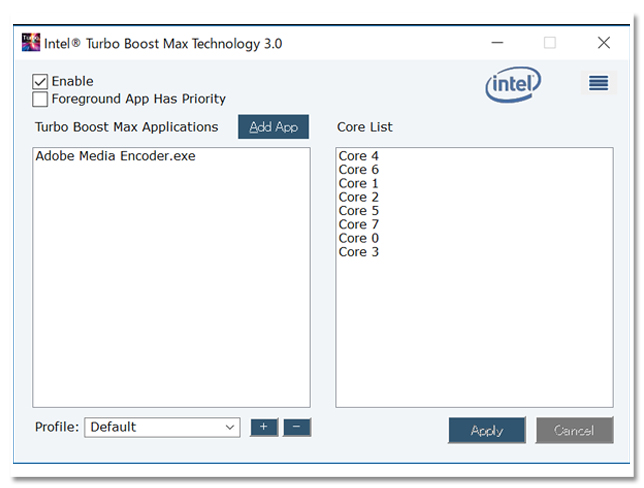Select Core 1 in Core List
Image resolution: width=644 pixels, height=488 pixels.
[359, 183]
